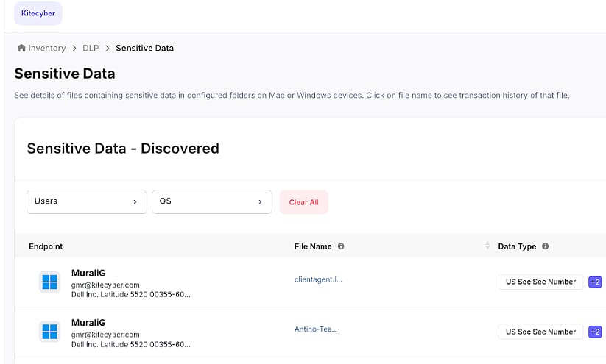The height and width of the screenshot is (364, 606).
Task: Click the second row's Windows OS icon
Action: pyautogui.click(x=49, y=332)
